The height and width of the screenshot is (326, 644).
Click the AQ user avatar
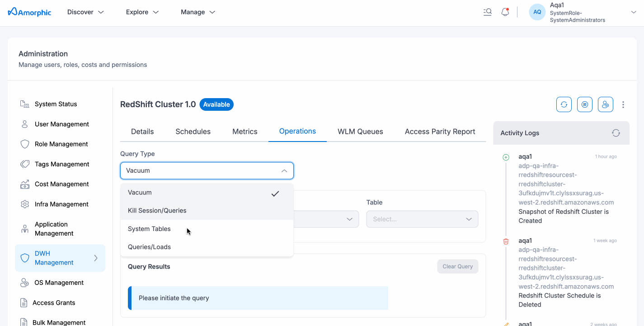[x=537, y=12]
